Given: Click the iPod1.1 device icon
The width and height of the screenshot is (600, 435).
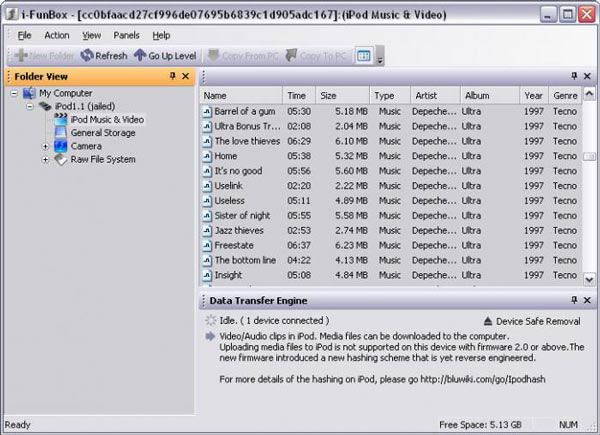Looking at the screenshot, I should click(x=45, y=106).
